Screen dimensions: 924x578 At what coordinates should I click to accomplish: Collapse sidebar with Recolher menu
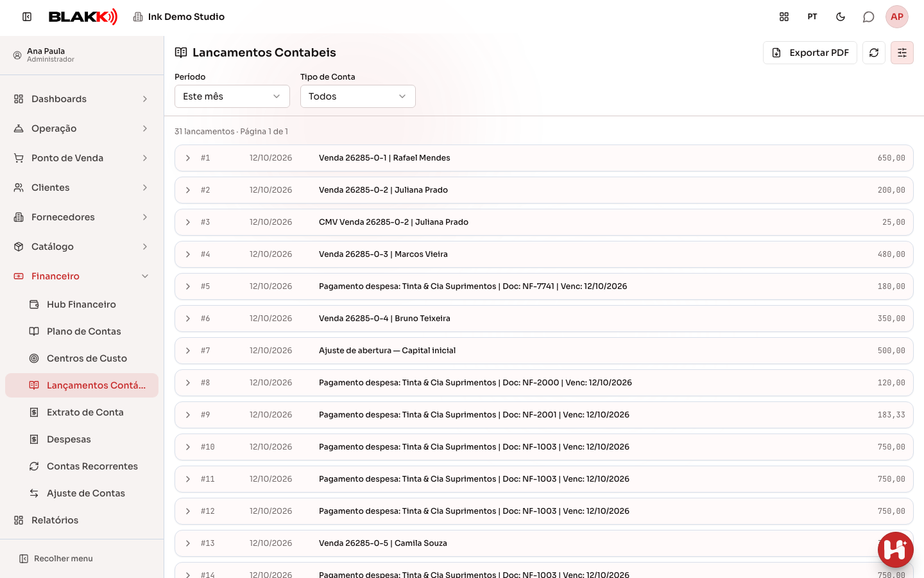[56, 559]
